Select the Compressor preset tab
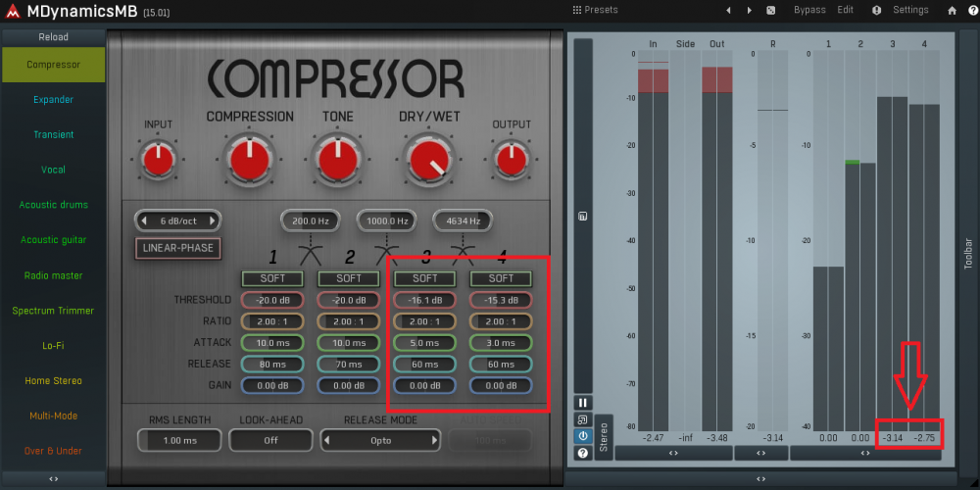The height and width of the screenshot is (490, 980). pyautogui.click(x=53, y=65)
